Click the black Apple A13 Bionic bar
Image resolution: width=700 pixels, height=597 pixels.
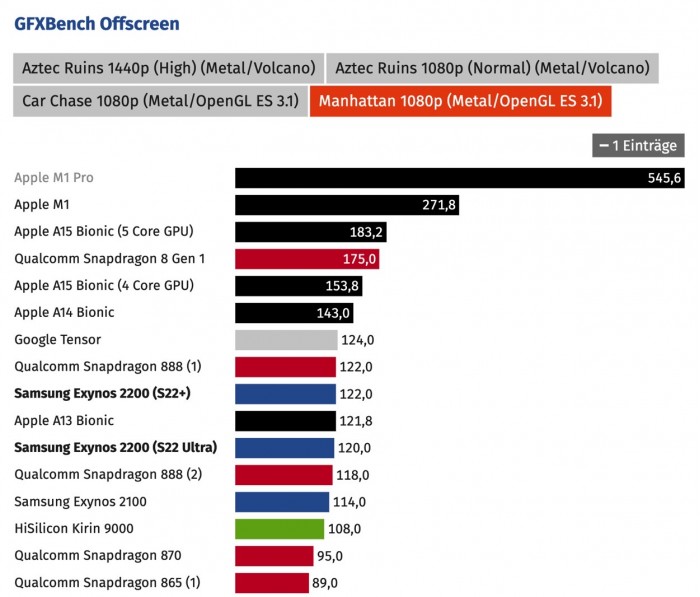pyautogui.click(x=285, y=421)
